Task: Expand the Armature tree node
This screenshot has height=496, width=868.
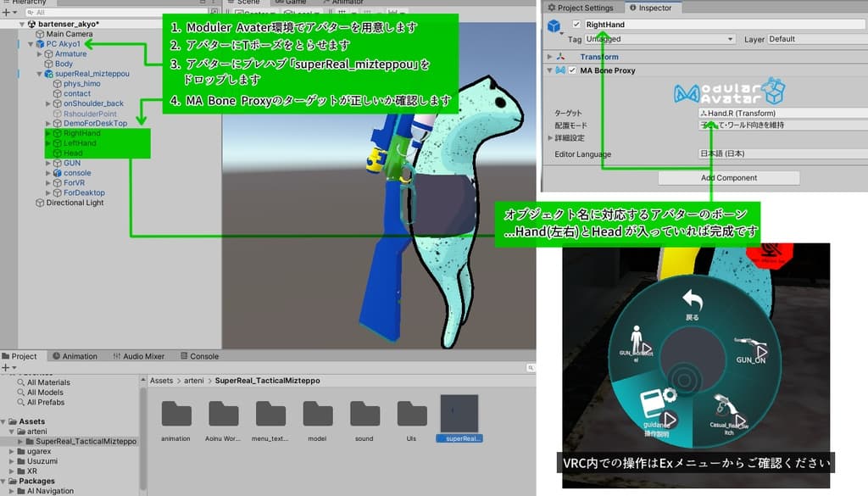Action: coord(39,53)
